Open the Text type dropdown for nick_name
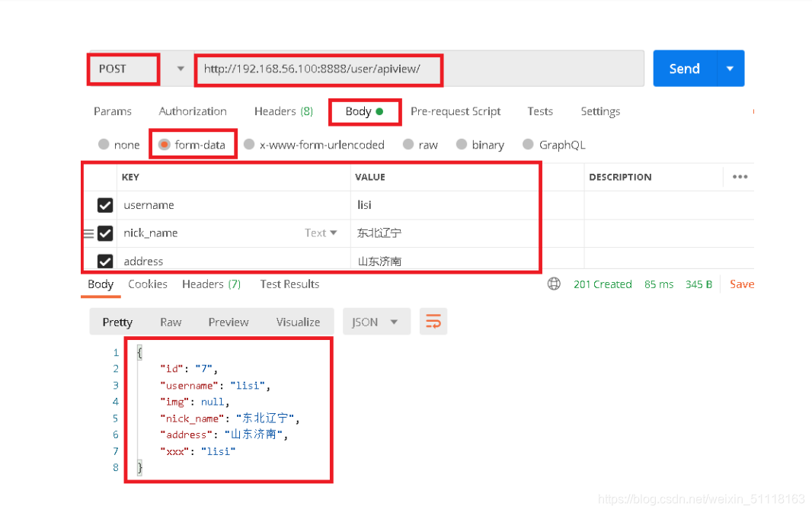Screen dimensions: 812x513 coord(321,233)
